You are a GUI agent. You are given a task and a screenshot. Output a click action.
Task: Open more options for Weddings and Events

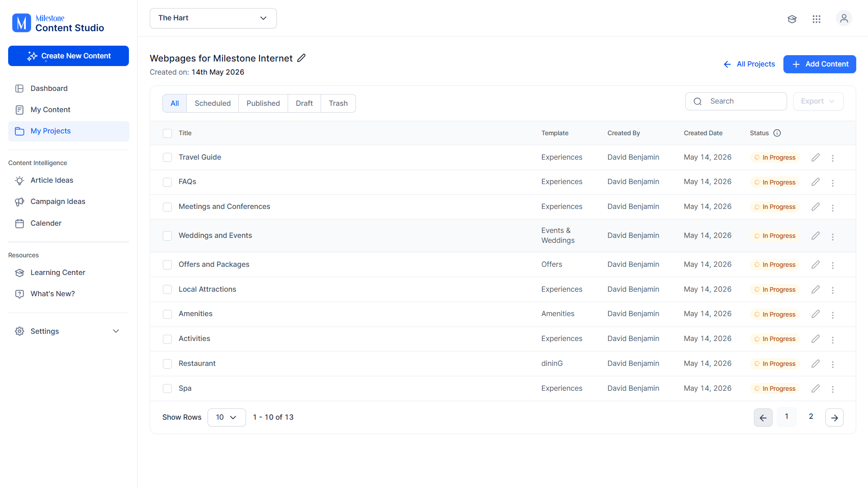point(833,237)
